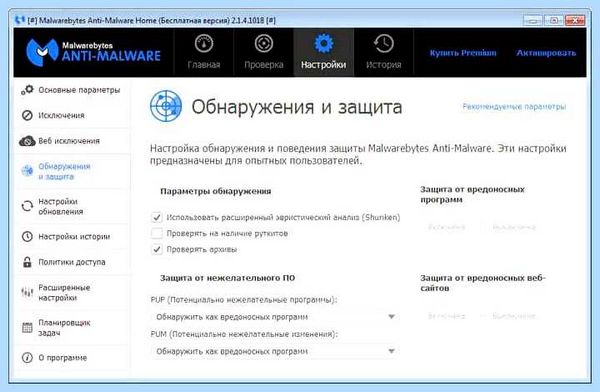Click the cloud icon beside Веб исключения
The width and height of the screenshot is (600, 392).
pos(27,141)
